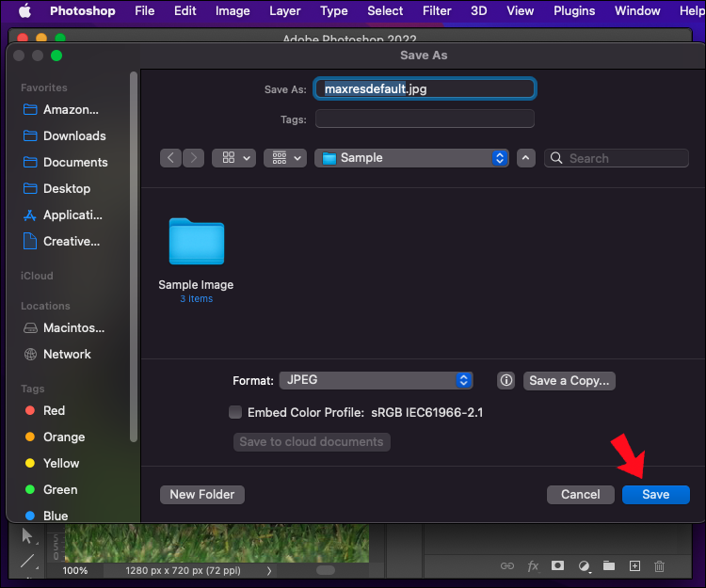This screenshot has width=706, height=588.
Task: Open the icon view options dropdown
Action: click(x=234, y=158)
